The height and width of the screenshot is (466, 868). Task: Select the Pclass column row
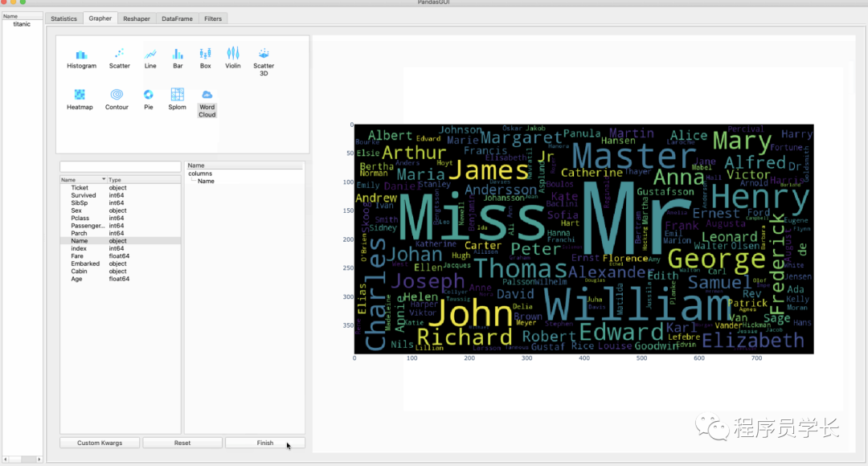coord(120,218)
